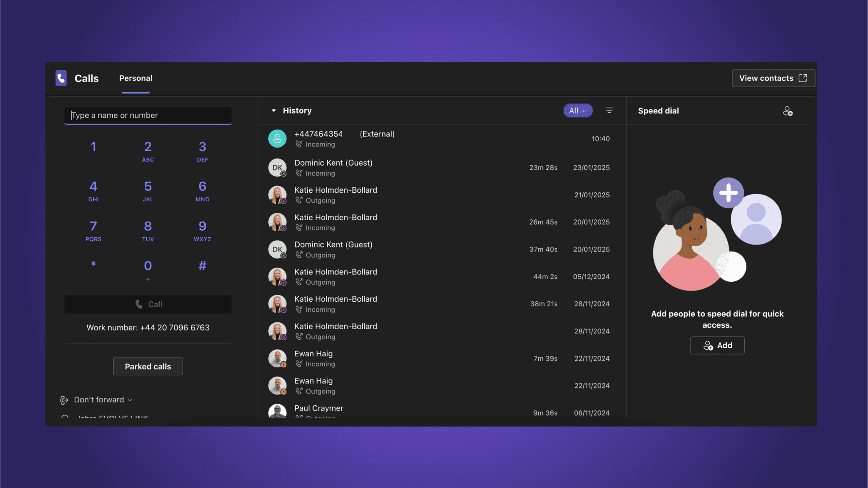
Task: Click the Calls app phone icon
Action: click(x=61, y=78)
